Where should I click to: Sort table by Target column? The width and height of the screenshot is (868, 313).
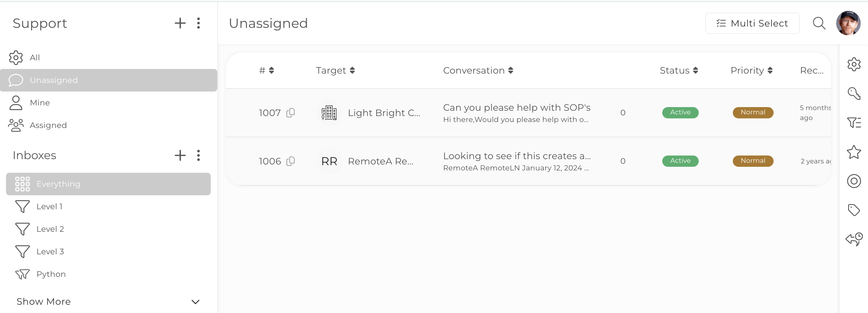pos(335,71)
